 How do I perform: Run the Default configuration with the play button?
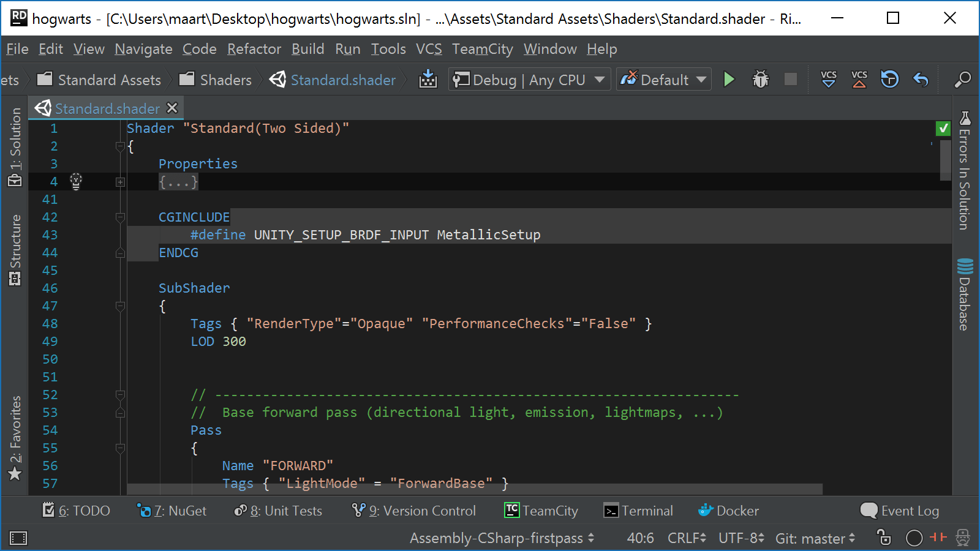coord(729,80)
